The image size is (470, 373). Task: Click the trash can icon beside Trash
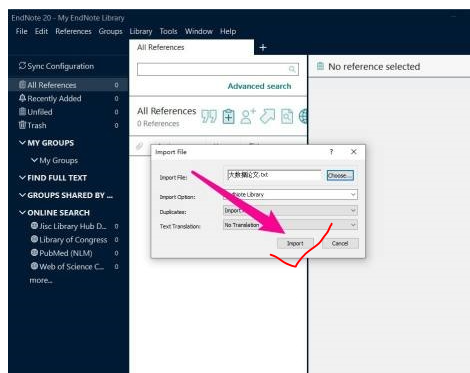(x=22, y=125)
